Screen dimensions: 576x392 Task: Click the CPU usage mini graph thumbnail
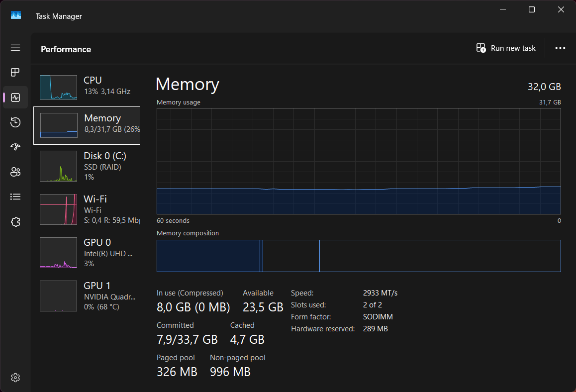(x=58, y=88)
